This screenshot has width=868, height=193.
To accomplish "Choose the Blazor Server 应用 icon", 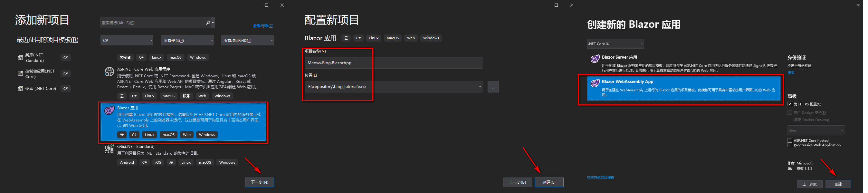I will [x=595, y=59].
